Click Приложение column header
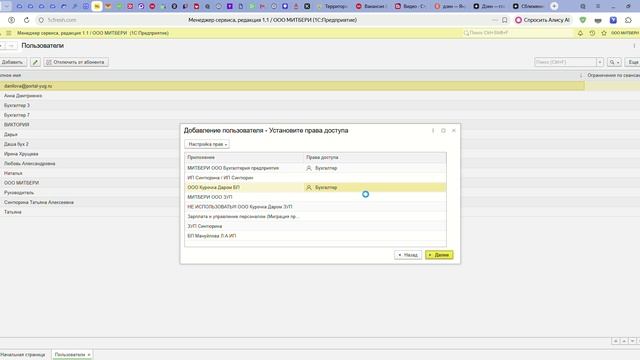Viewport: 640px width, 360px height. tap(244, 157)
